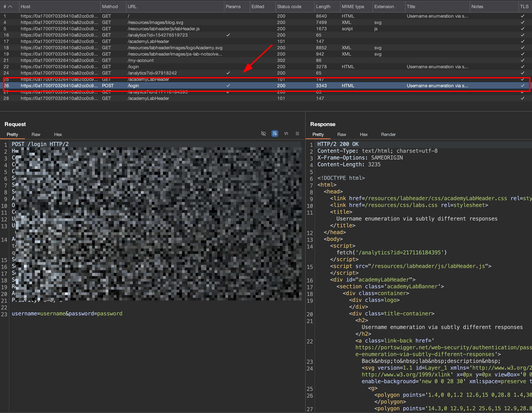Click the TLS checkmark on row 1
Image resolution: width=532 pixels, height=413 pixels.
522,16
